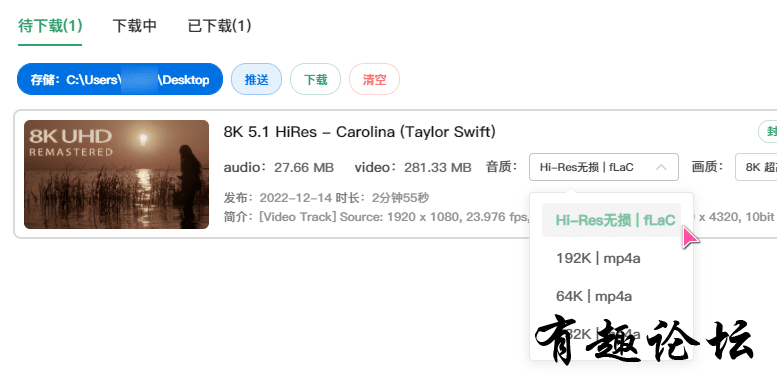Click the 推送 button

click(x=256, y=79)
